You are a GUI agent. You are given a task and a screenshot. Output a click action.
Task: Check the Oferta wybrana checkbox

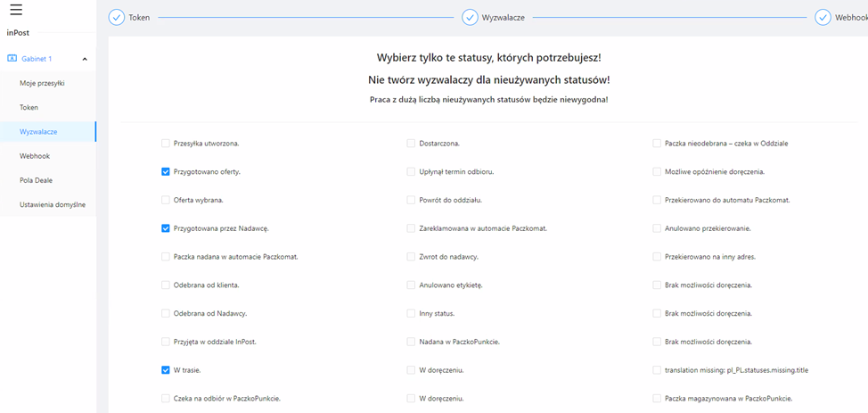165,200
